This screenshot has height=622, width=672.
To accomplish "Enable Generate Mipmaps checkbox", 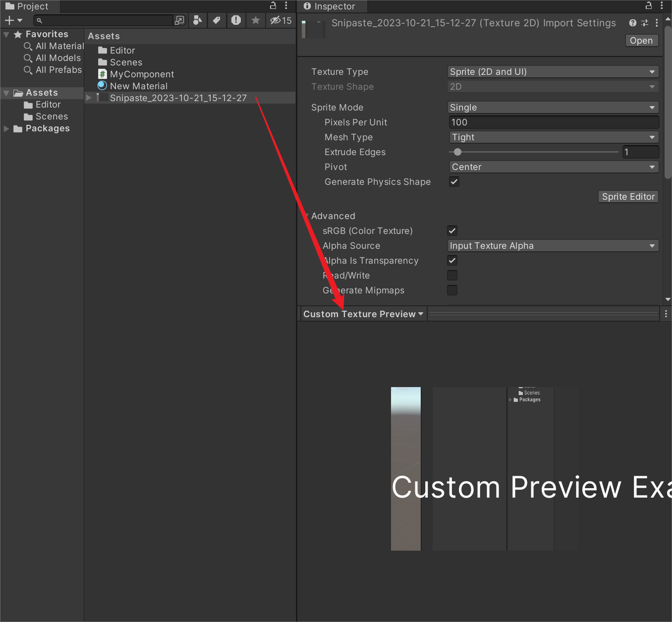I will tap(452, 290).
